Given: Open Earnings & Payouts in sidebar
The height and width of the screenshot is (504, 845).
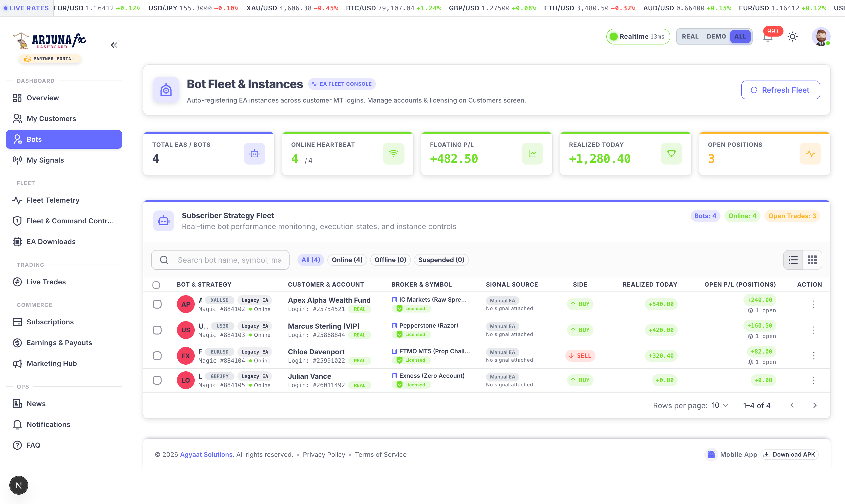Looking at the screenshot, I should 64,343.
